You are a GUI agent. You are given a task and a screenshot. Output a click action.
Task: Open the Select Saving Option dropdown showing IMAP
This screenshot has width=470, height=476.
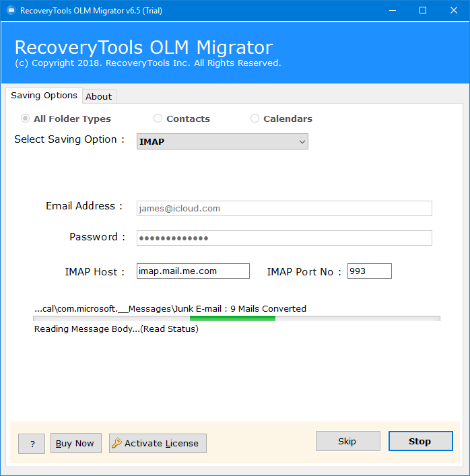222,141
